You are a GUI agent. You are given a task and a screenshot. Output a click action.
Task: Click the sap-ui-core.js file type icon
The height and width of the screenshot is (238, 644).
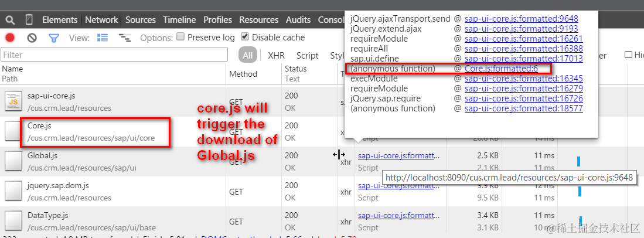point(13,101)
